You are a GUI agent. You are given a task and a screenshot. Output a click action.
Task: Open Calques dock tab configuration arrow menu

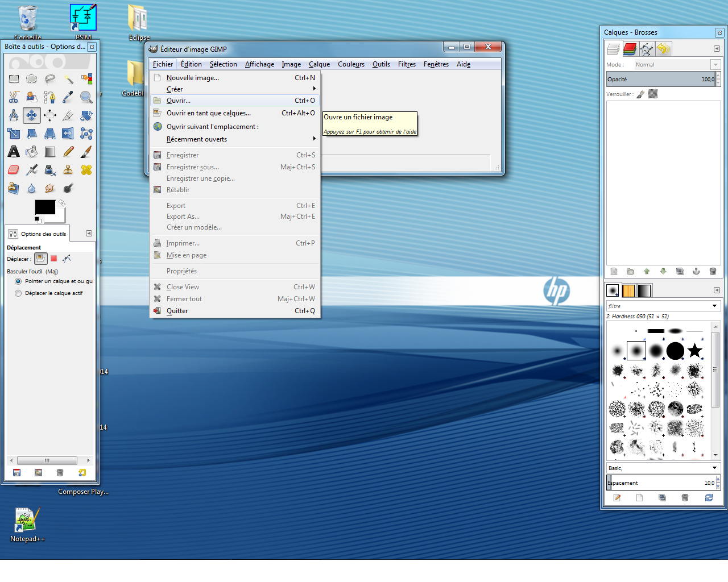[x=717, y=49]
